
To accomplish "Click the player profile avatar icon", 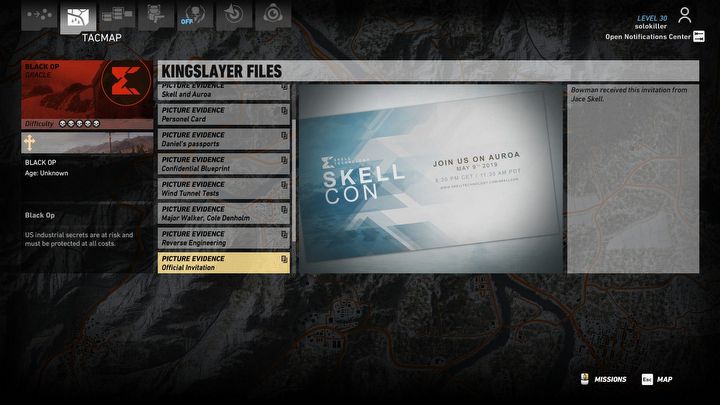I will pos(685,15).
